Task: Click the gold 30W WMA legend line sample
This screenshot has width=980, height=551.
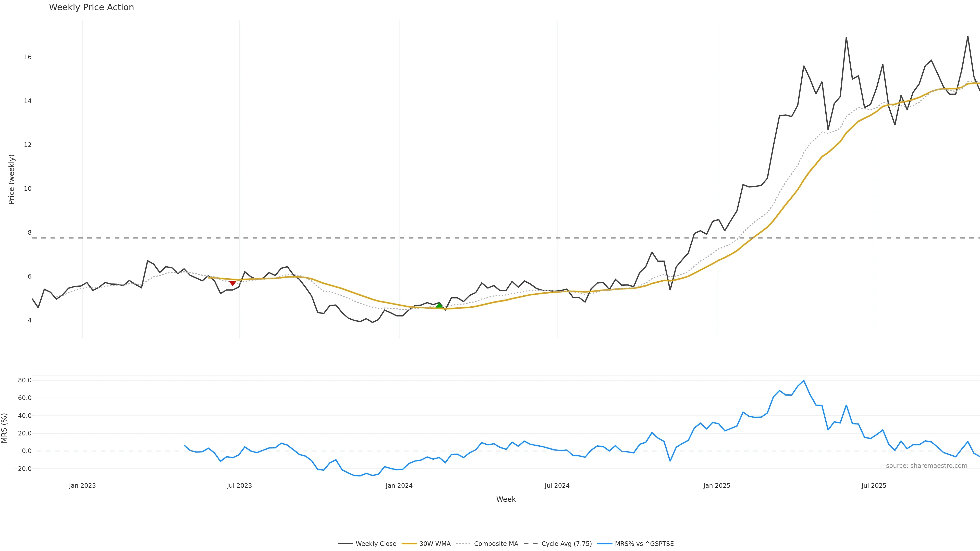Action: point(409,544)
